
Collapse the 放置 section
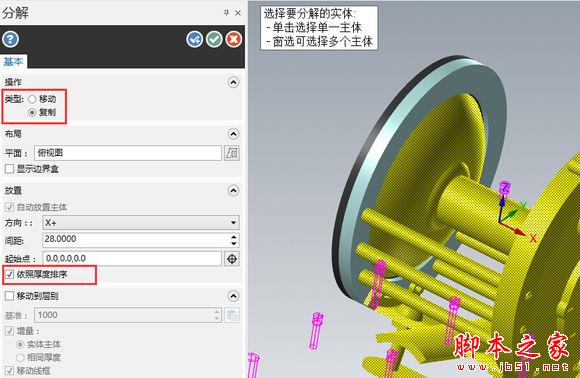[233, 190]
